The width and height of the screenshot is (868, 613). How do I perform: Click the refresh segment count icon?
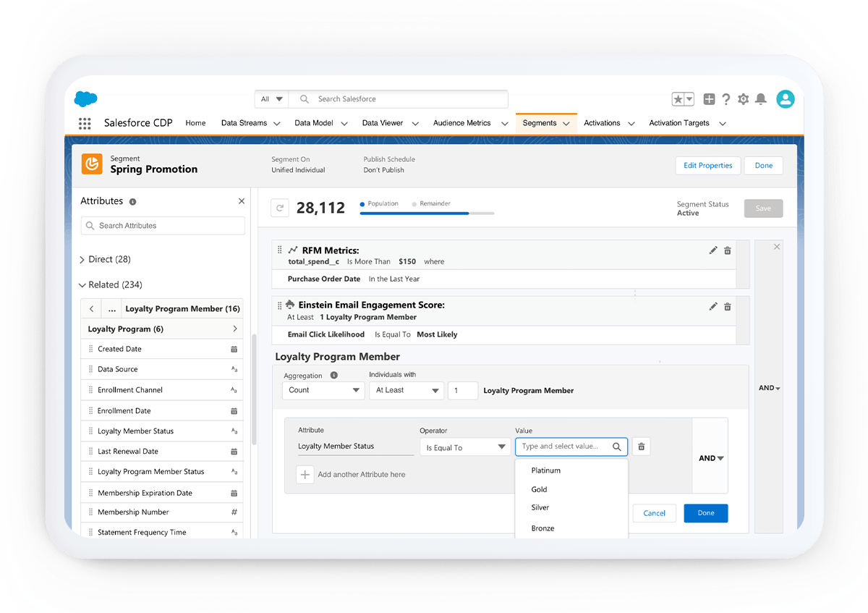click(x=280, y=208)
